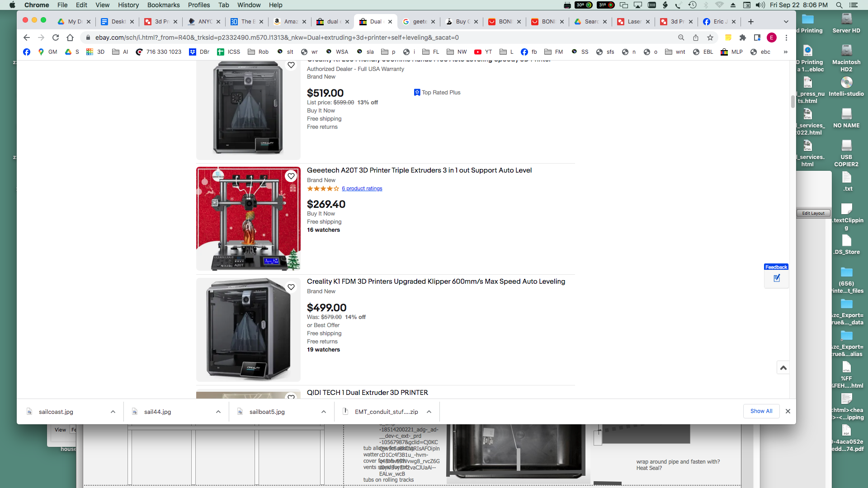Open Geeetech A20T printer thumbnail
This screenshot has height=488, width=868.
[x=248, y=219]
